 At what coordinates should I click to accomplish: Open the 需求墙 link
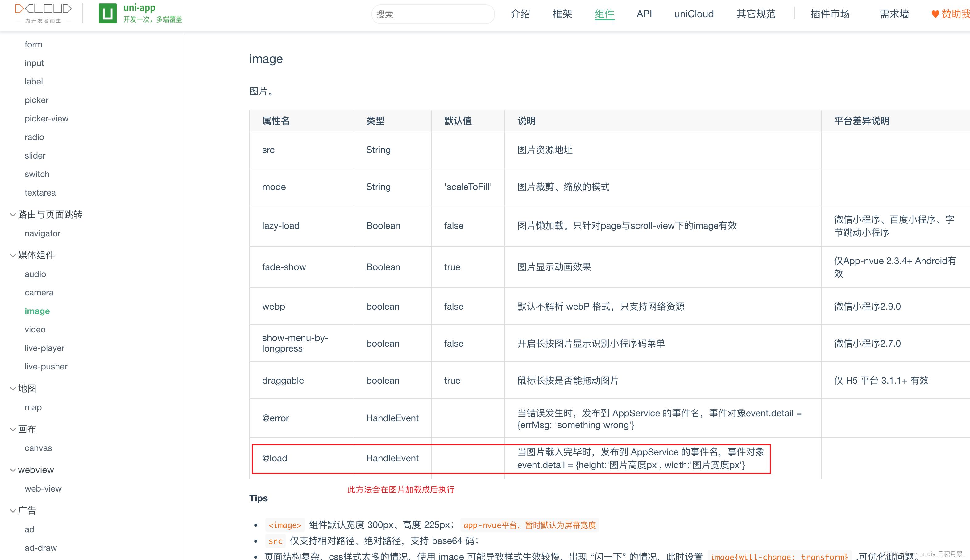(894, 14)
